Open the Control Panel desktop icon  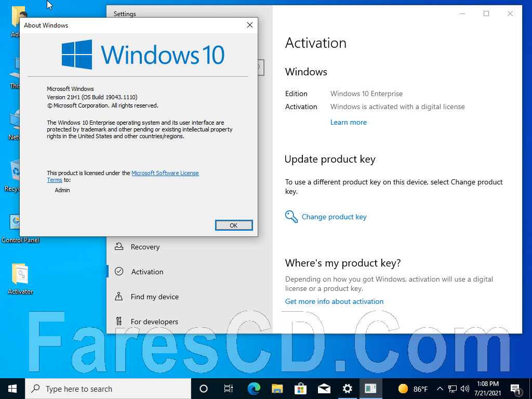tap(20, 229)
